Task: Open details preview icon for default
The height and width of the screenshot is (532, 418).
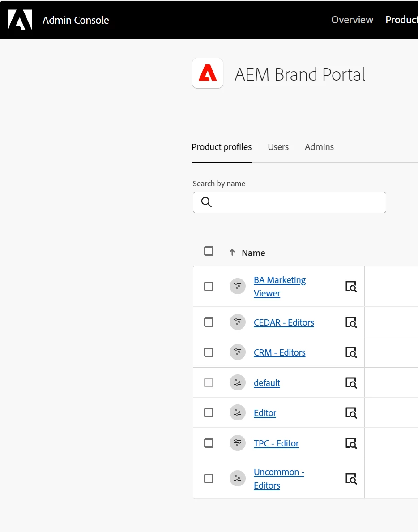Action: (351, 383)
